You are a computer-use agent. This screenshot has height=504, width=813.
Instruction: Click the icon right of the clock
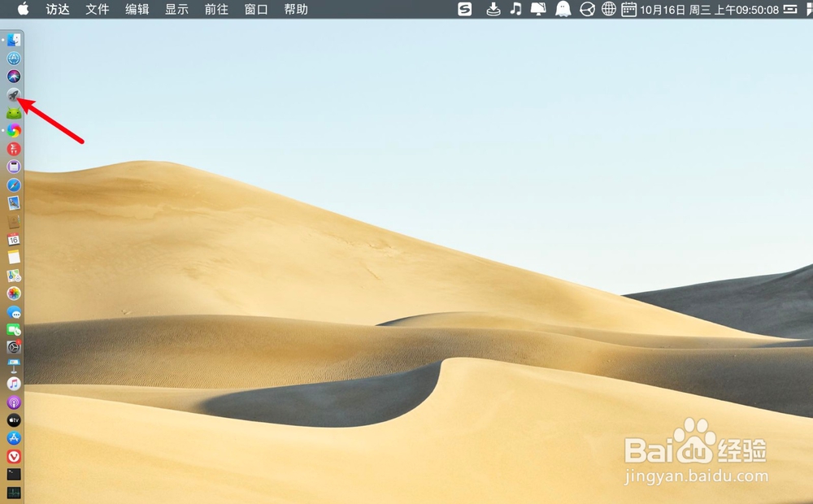791,9
